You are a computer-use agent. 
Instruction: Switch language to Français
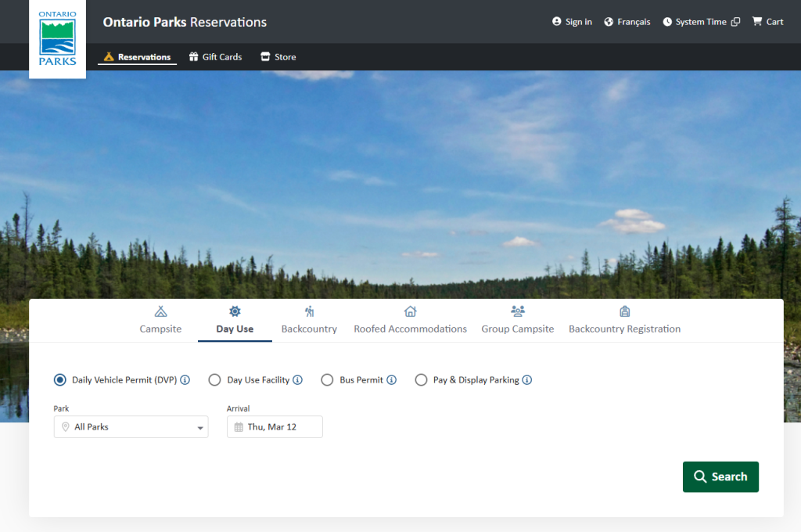pyautogui.click(x=627, y=21)
